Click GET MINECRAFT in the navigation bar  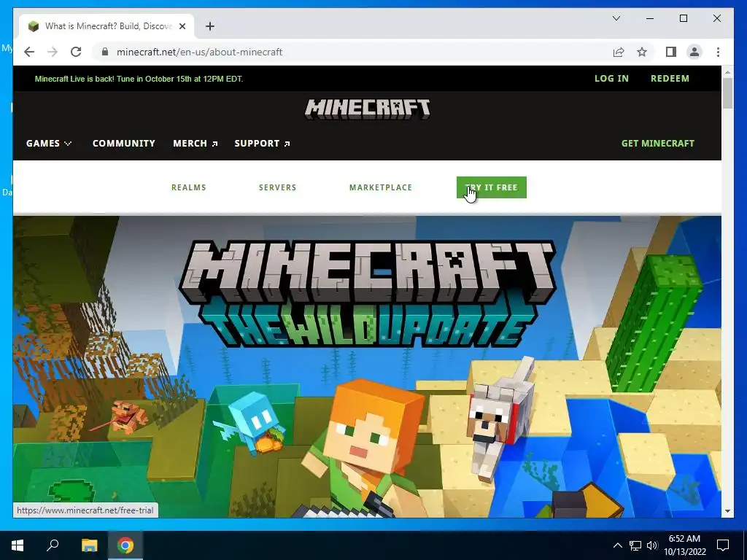(657, 144)
